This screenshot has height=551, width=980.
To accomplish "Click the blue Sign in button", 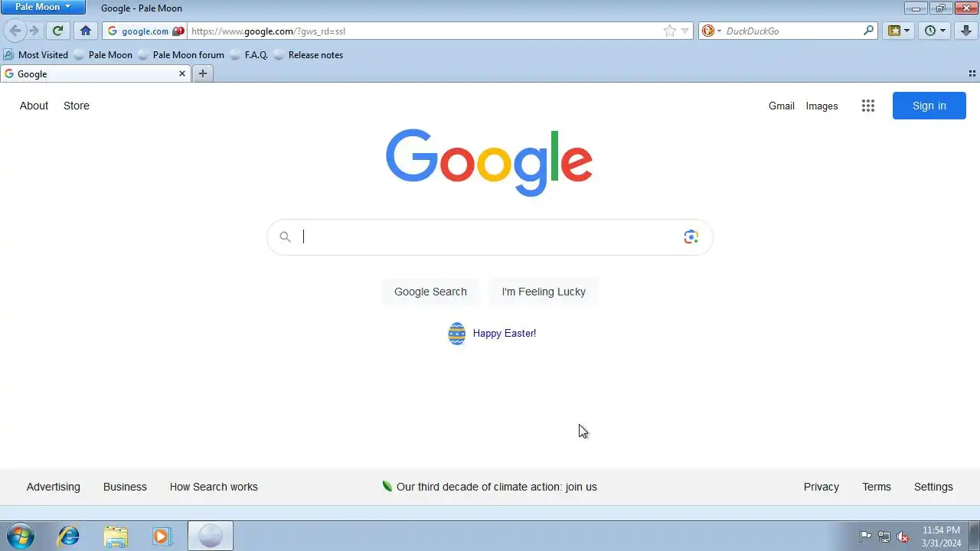I will click(x=929, y=106).
